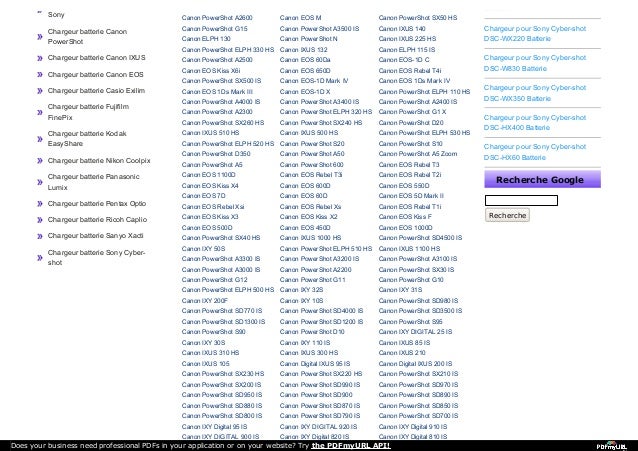
Task: Click arrow bullet beside Chargeur batterie Pentax Optio
Action: pyautogui.click(x=40, y=204)
